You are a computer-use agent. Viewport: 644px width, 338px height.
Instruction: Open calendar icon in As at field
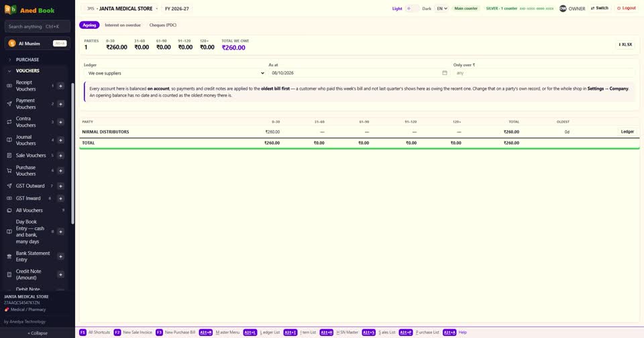(x=444, y=72)
